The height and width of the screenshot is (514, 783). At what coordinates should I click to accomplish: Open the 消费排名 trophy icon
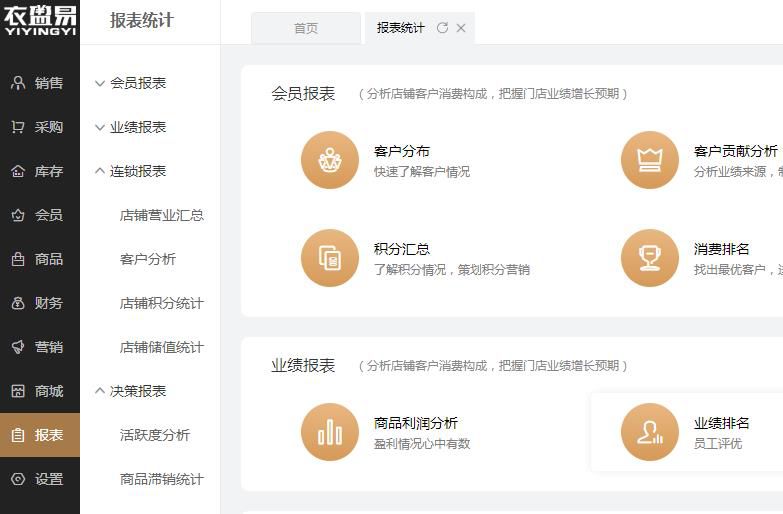[649, 258]
